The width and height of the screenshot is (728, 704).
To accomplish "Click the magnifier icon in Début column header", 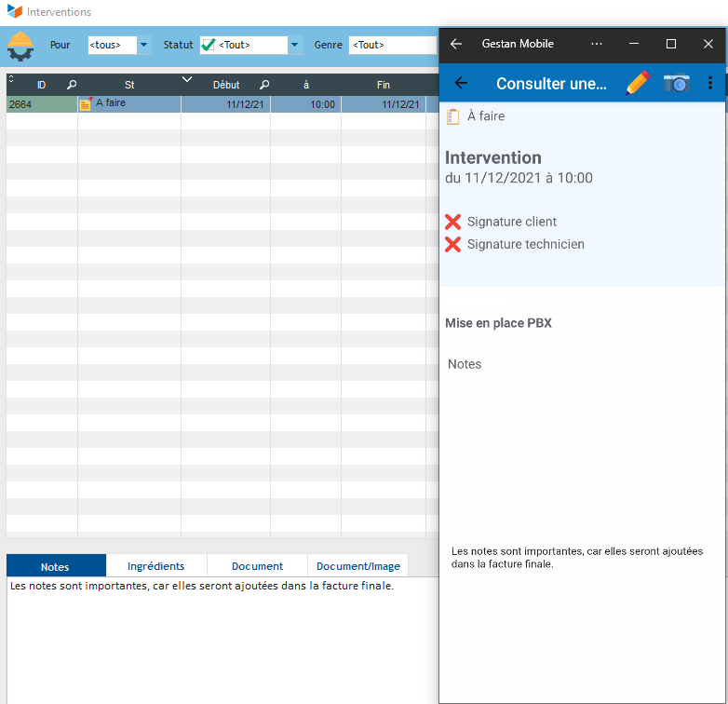I will [263, 85].
